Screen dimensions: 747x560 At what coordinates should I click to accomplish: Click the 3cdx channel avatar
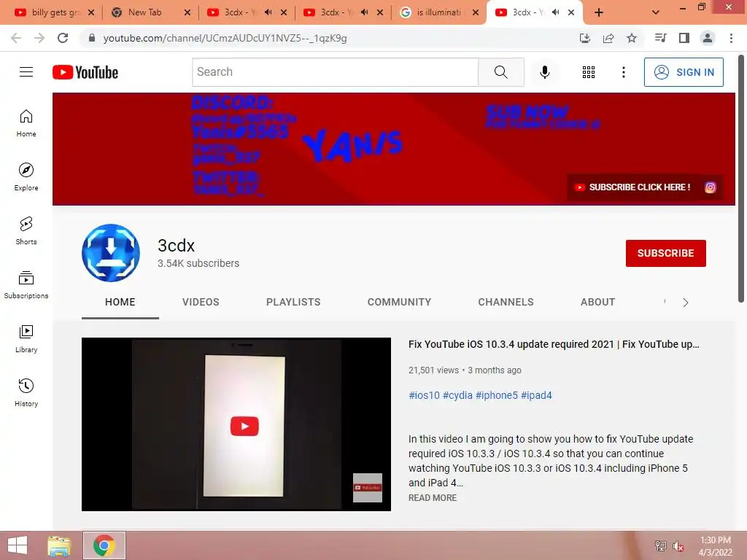[111, 253]
